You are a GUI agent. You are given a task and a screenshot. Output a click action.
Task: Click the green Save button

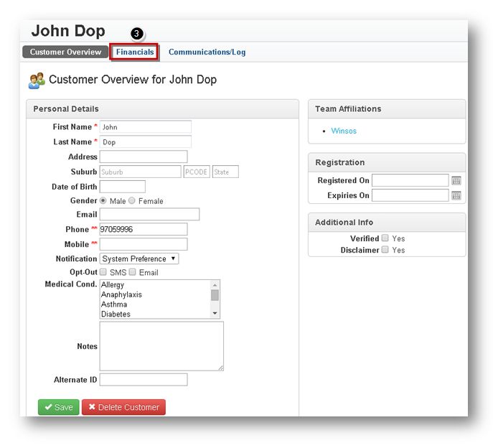(58, 407)
